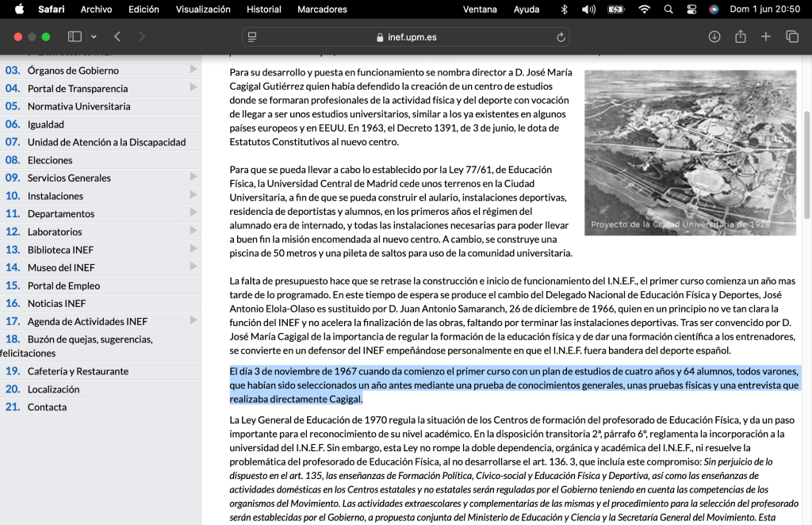Open the Visualización menu
Viewport: 812px width, 525px height.
coord(203,9)
